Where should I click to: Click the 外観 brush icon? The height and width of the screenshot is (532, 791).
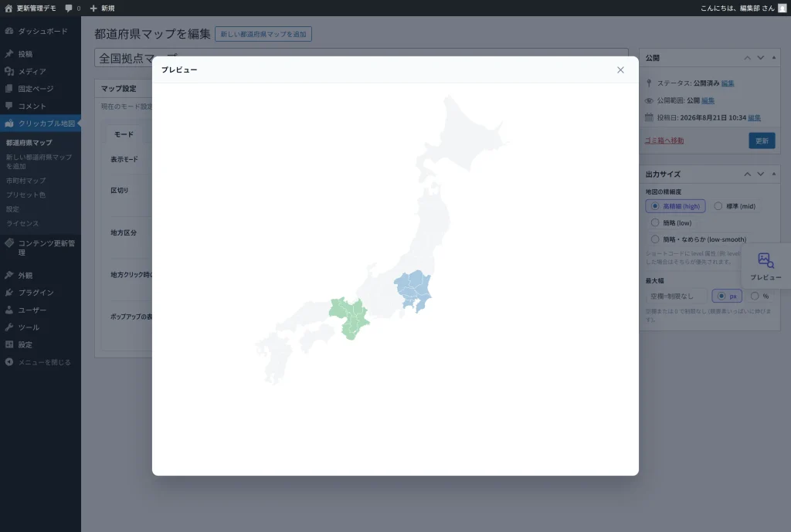point(9,276)
